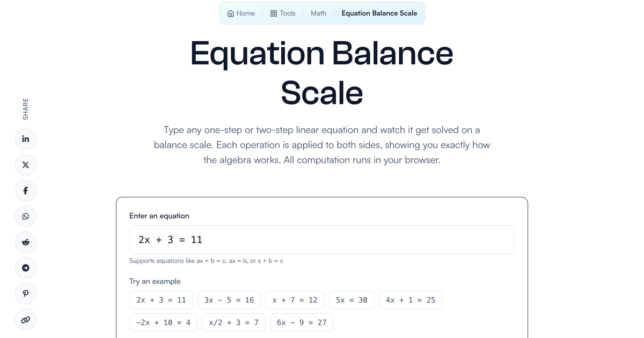Share page on Pinterest

pyautogui.click(x=26, y=293)
